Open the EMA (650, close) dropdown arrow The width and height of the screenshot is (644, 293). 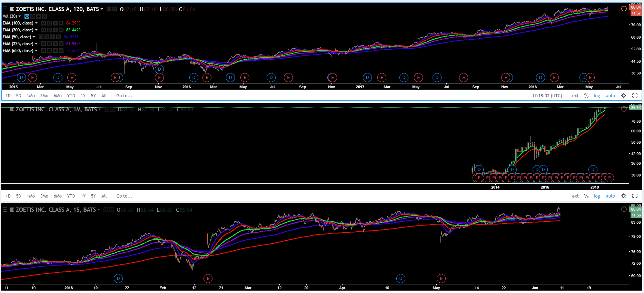click(x=36, y=51)
